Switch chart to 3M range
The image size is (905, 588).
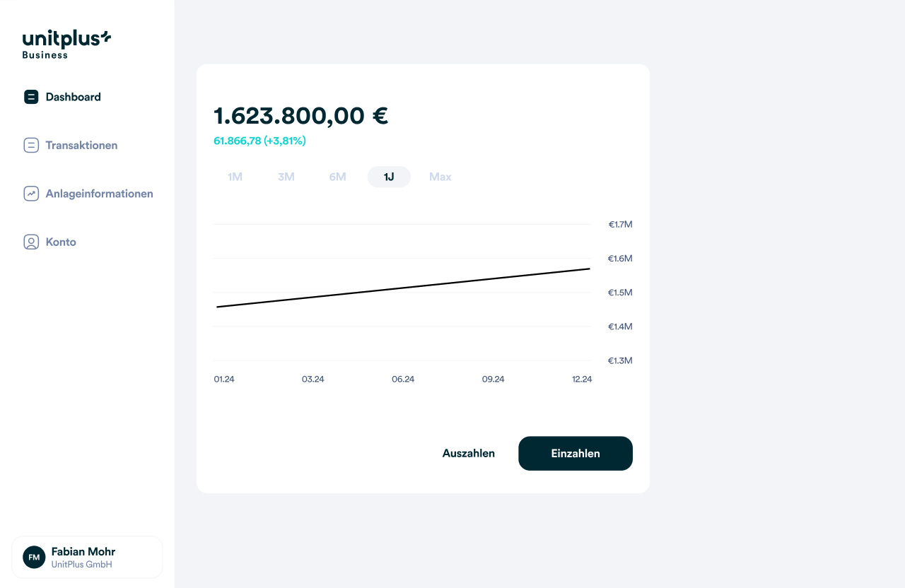pyautogui.click(x=286, y=177)
